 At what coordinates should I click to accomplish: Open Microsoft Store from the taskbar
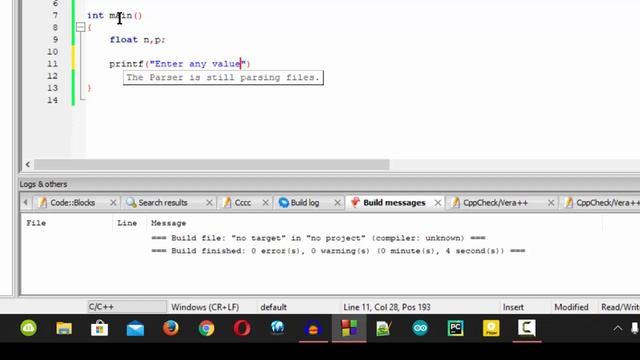[100, 328]
